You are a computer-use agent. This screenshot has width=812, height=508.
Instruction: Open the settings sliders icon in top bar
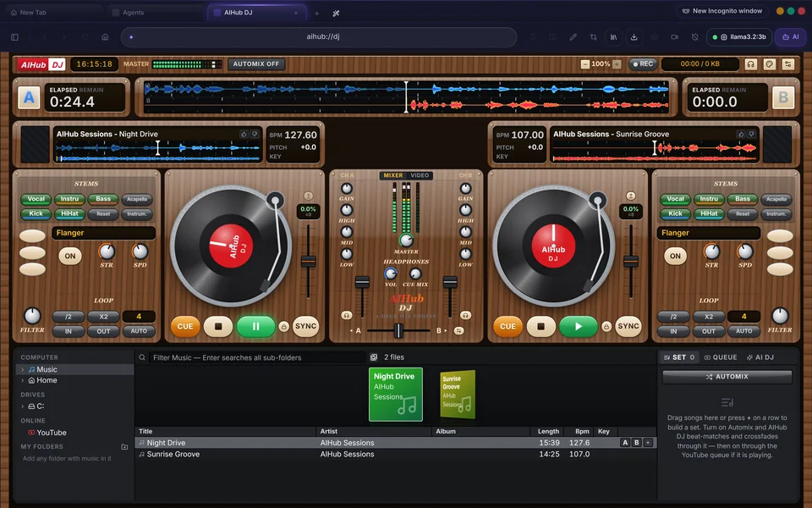point(787,64)
